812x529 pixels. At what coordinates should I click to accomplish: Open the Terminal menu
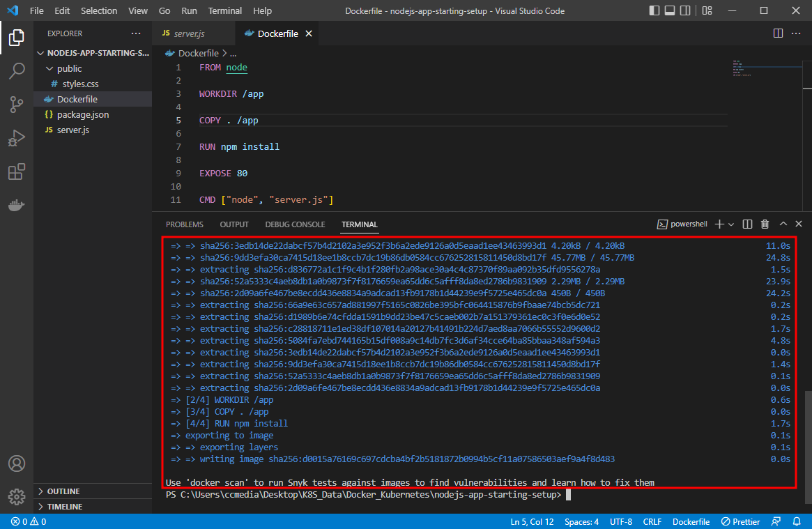[224, 10]
